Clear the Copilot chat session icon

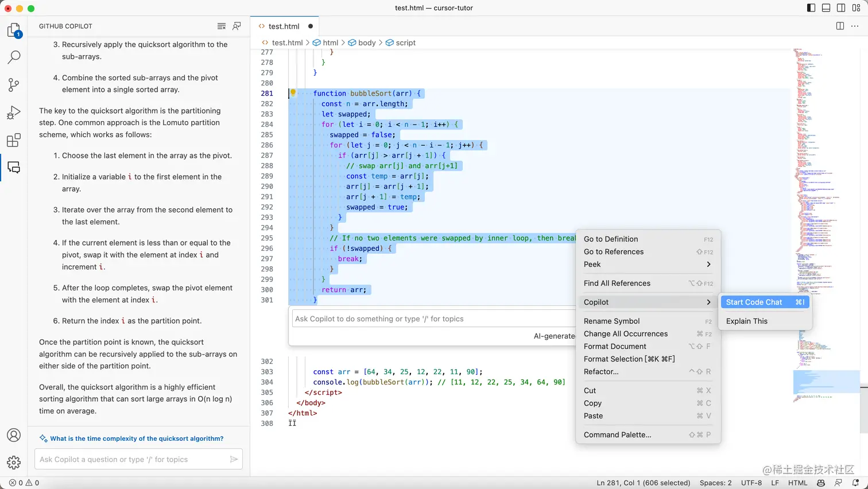click(222, 26)
